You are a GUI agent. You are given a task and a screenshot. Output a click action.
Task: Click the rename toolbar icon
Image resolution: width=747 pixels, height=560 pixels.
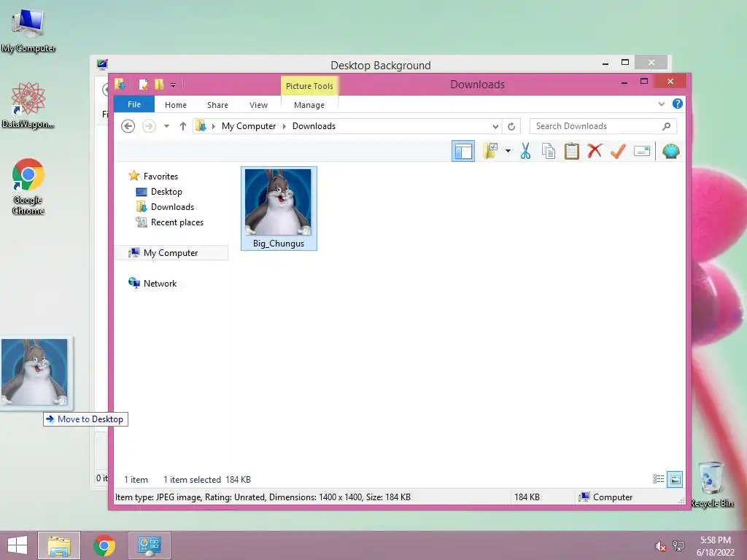pyautogui.click(x=642, y=152)
